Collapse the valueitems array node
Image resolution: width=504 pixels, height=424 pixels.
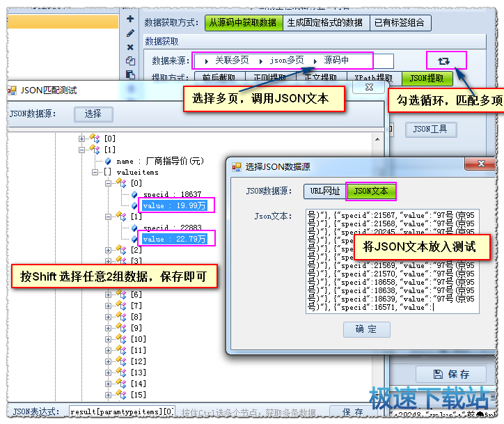[x=97, y=172]
